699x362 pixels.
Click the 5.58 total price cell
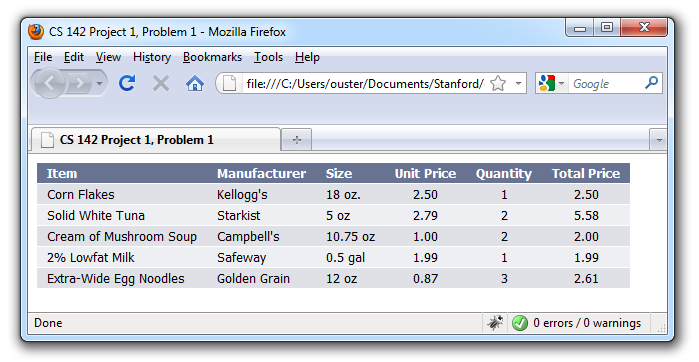(x=586, y=215)
